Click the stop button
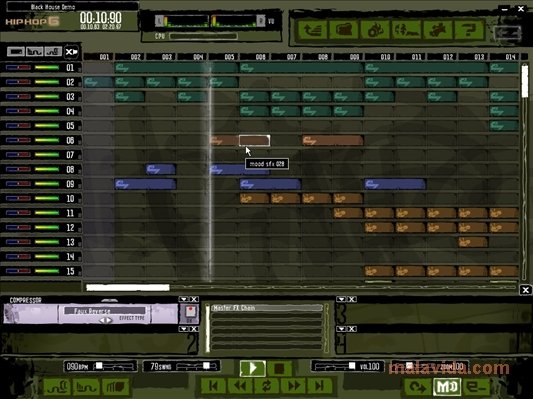Screen dimensions: 533x399 [x=279, y=368]
